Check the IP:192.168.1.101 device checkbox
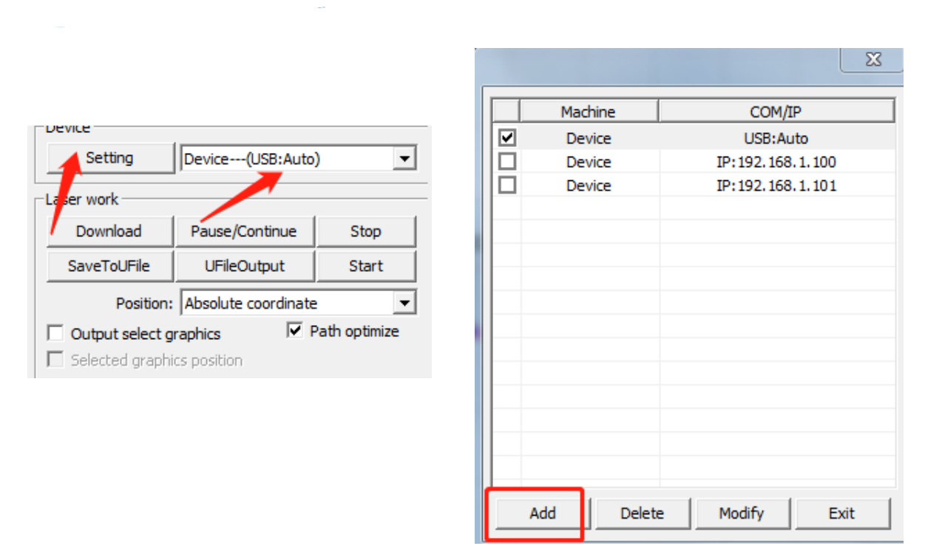This screenshot has width=925, height=560. tap(507, 185)
